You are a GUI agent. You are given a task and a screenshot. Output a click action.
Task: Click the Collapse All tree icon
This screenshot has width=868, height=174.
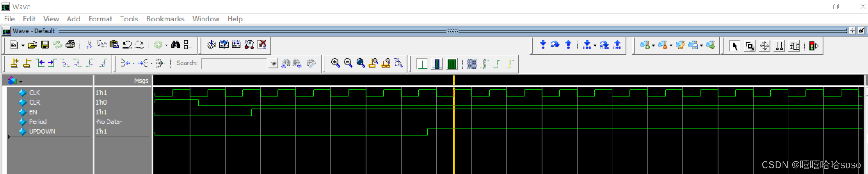pyautogui.click(x=188, y=45)
